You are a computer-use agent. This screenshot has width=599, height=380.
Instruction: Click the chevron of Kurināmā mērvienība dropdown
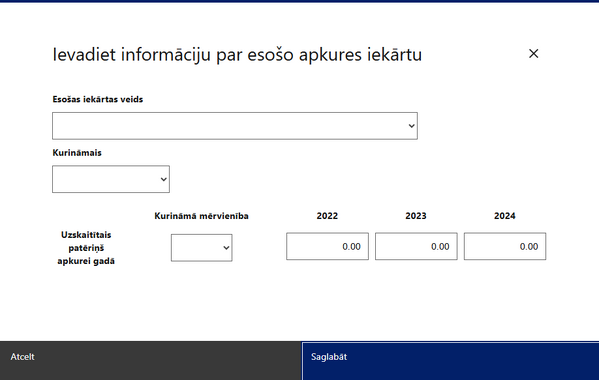[x=226, y=248]
